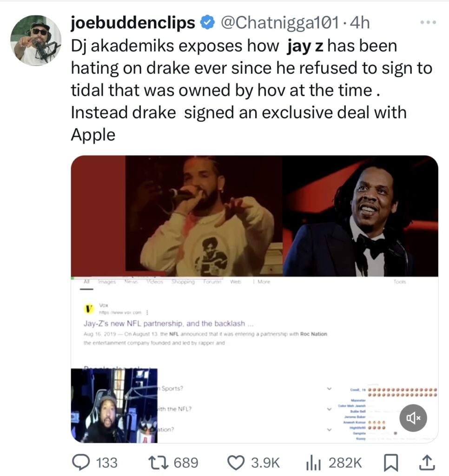Click the blue verified badge
This screenshot has width=449, height=476.
[206, 22]
